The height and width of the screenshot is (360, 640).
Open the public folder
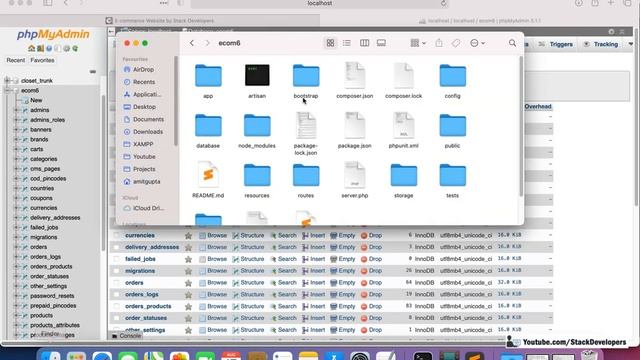tap(453, 125)
